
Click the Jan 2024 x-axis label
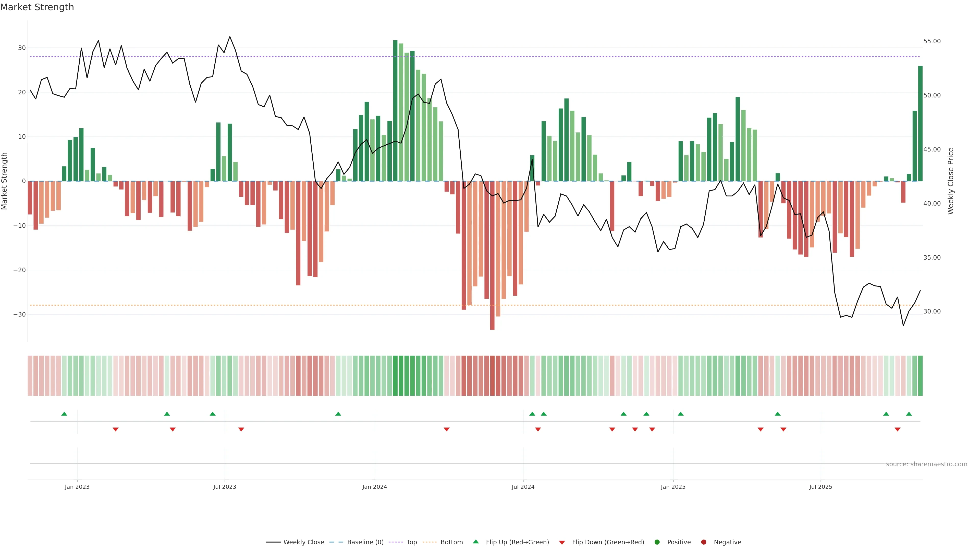coord(374,487)
